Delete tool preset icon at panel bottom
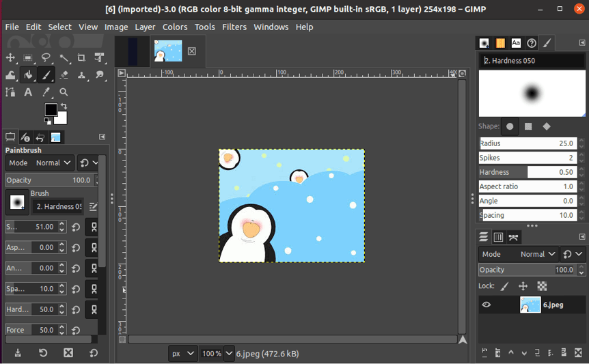589x364 pixels. 68,353
